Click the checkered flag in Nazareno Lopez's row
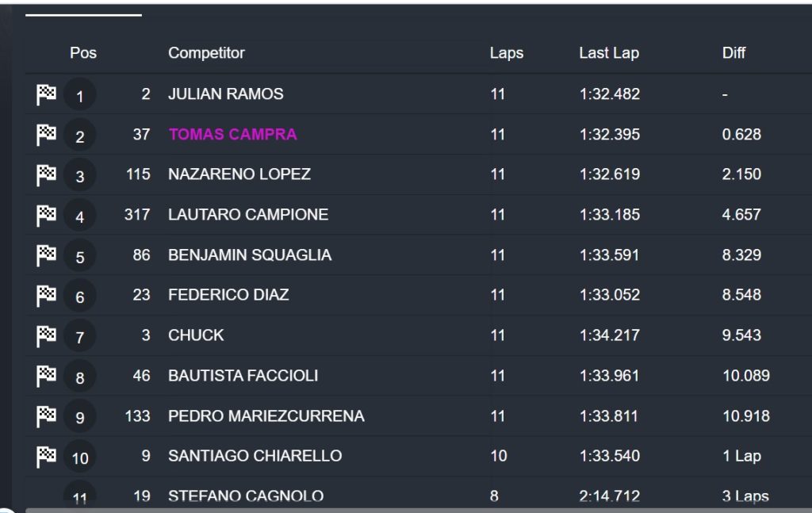Image resolution: width=812 pixels, height=513 pixels. pos(47,175)
